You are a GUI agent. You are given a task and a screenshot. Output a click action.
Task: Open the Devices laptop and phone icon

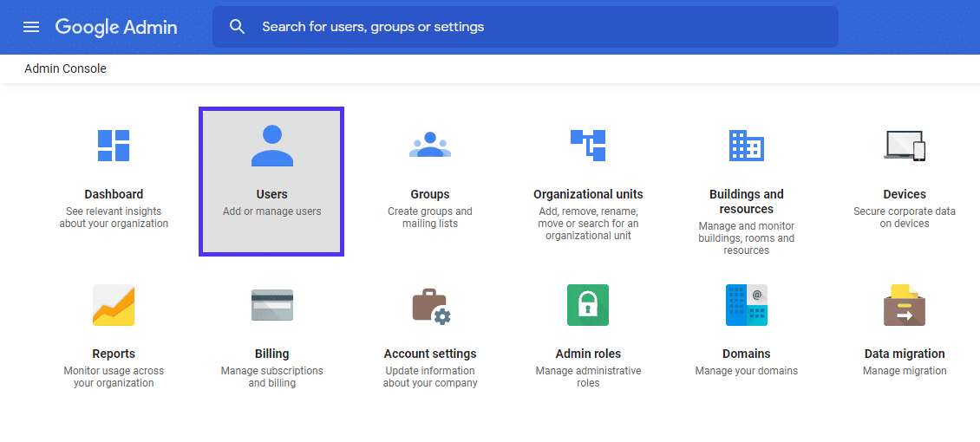click(x=905, y=146)
